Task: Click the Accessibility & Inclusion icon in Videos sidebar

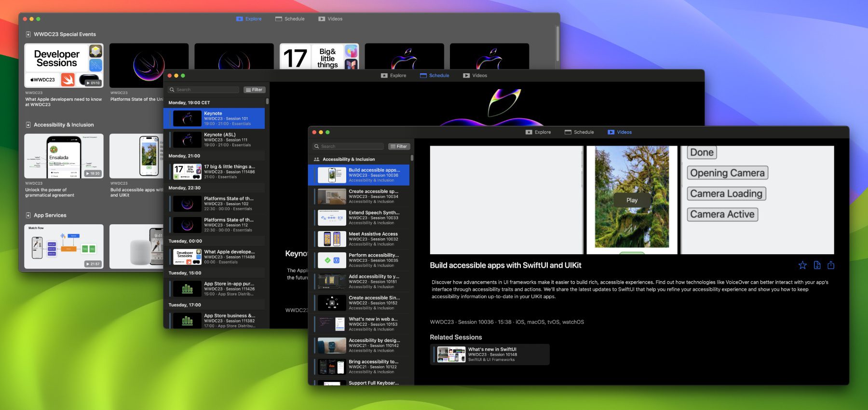Action: 317,159
